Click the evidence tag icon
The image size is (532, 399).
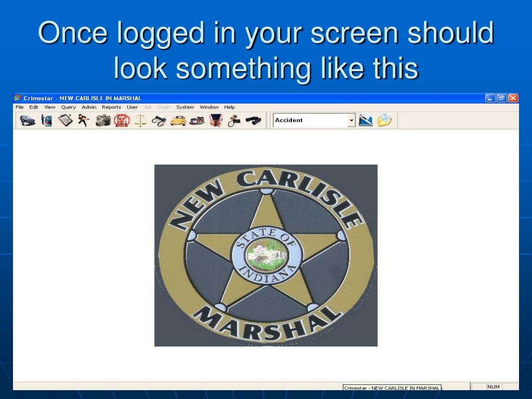tap(159, 121)
